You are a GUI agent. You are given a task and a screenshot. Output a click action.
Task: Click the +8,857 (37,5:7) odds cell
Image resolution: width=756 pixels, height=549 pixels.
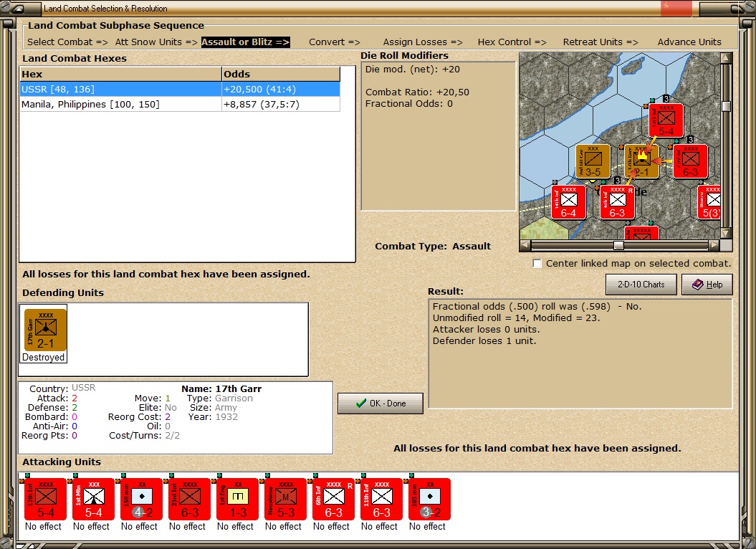[x=281, y=104]
